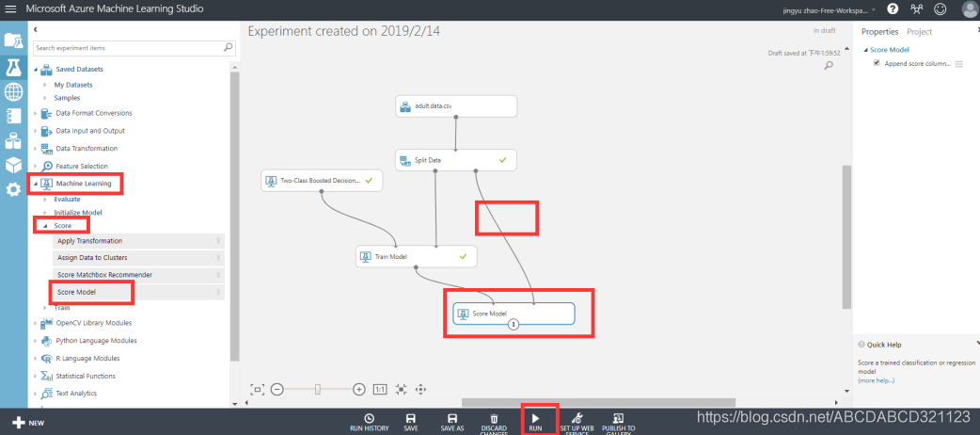Expand R Language Modules category
Viewport: 980px width, 435px height.
point(36,359)
